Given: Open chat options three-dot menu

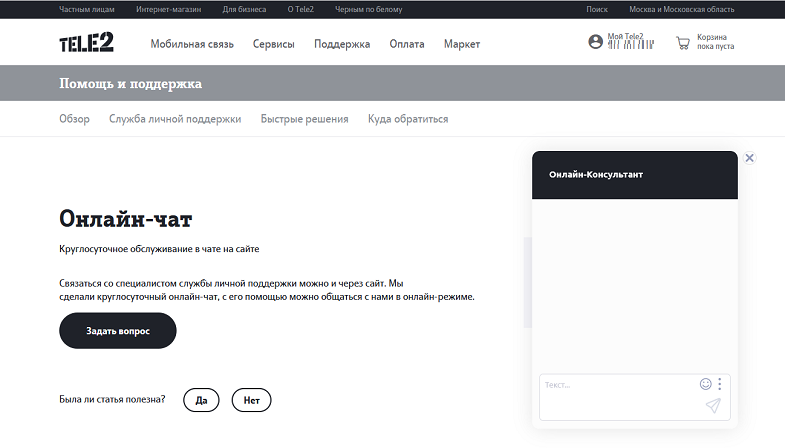Looking at the screenshot, I should 720,384.
